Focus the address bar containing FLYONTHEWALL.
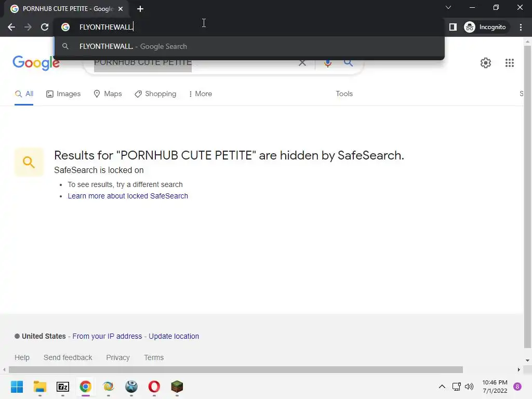Screen dimensions: 532x399 click(249, 27)
